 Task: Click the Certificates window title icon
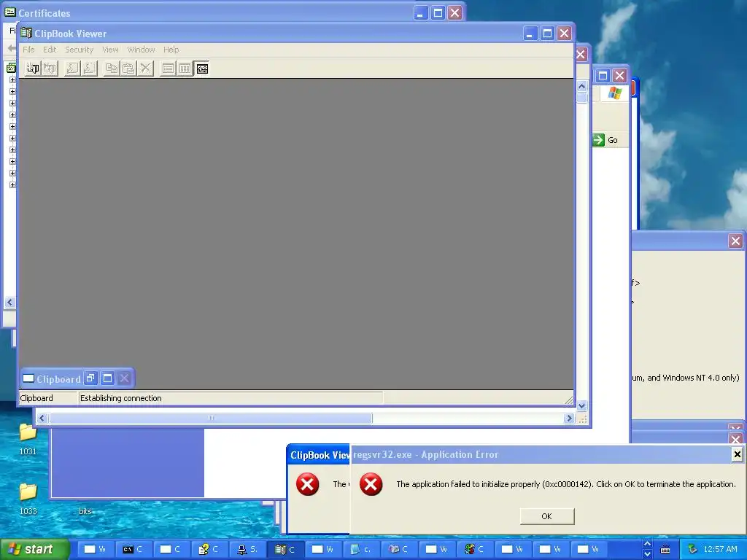[9, 12]
